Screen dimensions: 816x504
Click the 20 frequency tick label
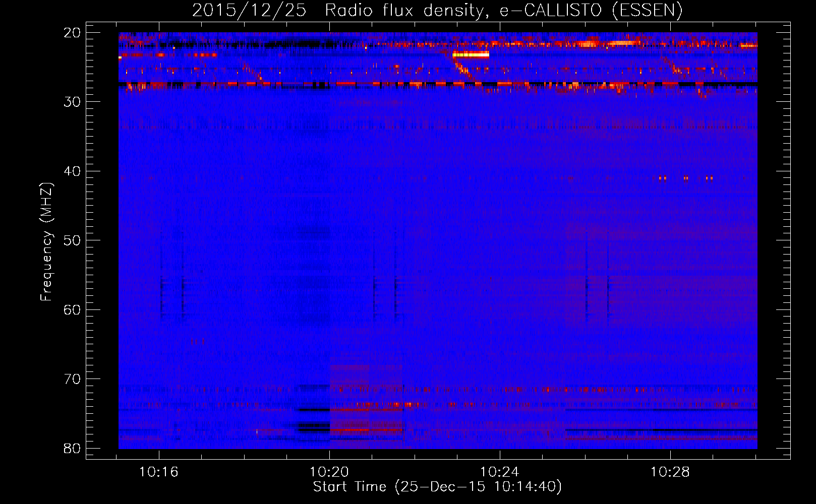click(73, 33)
